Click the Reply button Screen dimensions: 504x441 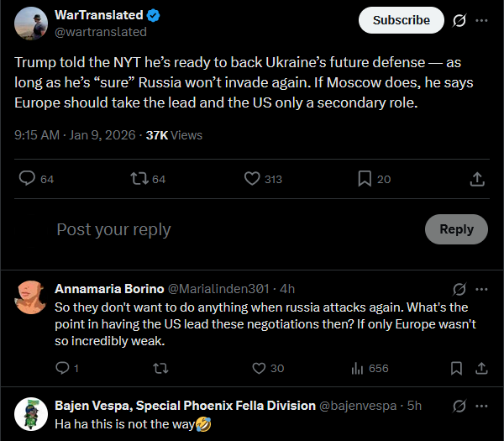[456, 229]
